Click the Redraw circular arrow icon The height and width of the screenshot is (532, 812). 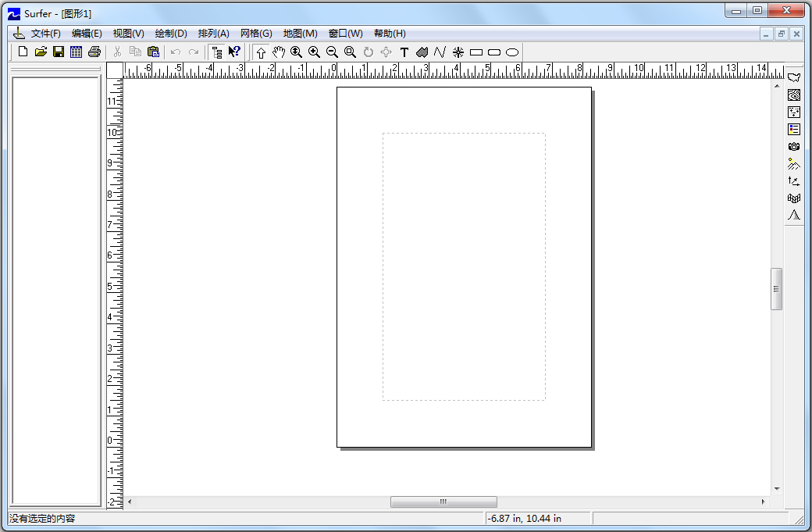point(369,52)
